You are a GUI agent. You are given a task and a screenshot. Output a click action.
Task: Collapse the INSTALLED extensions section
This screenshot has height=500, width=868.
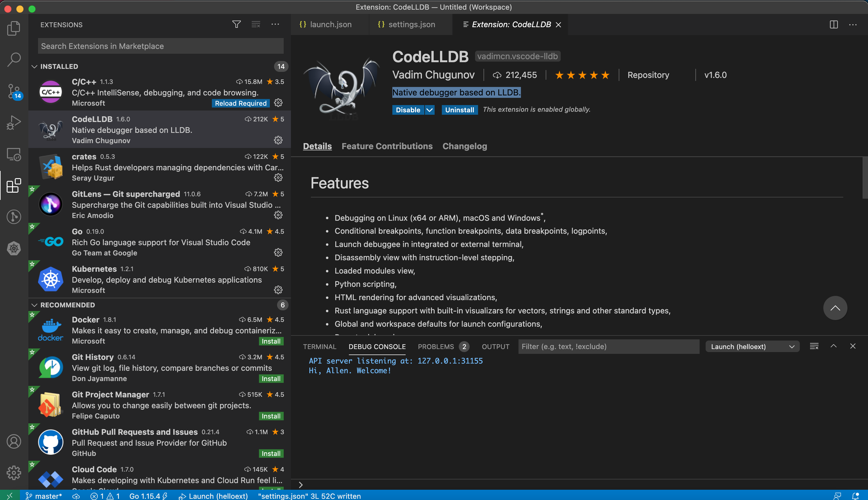[34, 66]
